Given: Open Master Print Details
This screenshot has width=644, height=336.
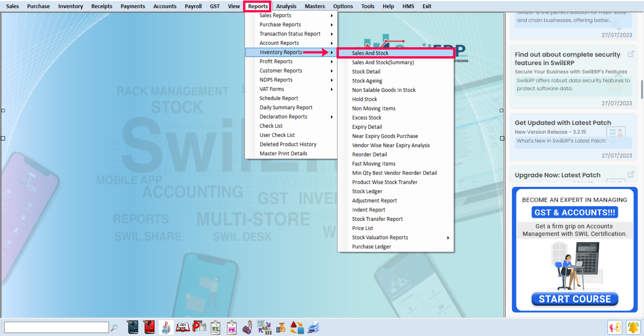Looking at the screenshot, I should (x=291, y=153).
